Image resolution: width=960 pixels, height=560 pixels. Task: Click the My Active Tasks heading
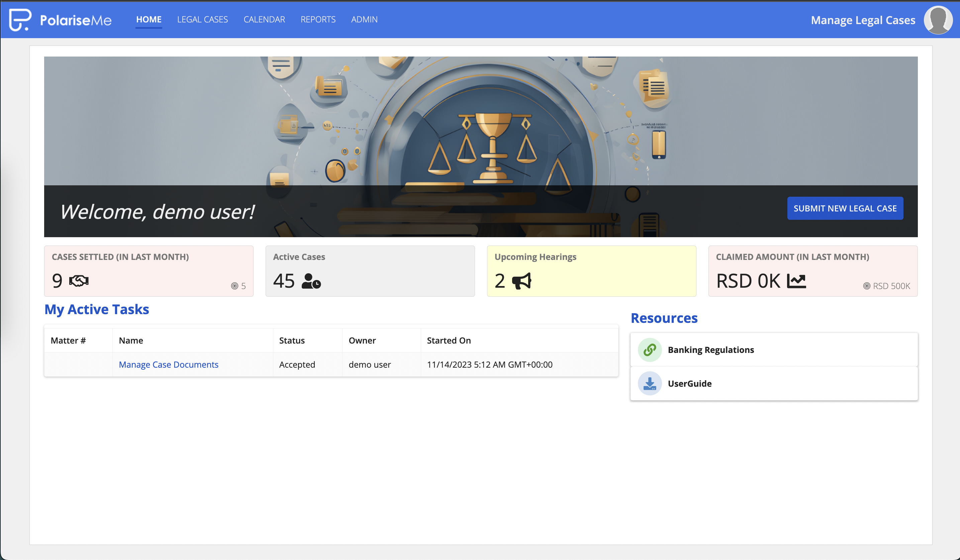[x=97, y=309]
